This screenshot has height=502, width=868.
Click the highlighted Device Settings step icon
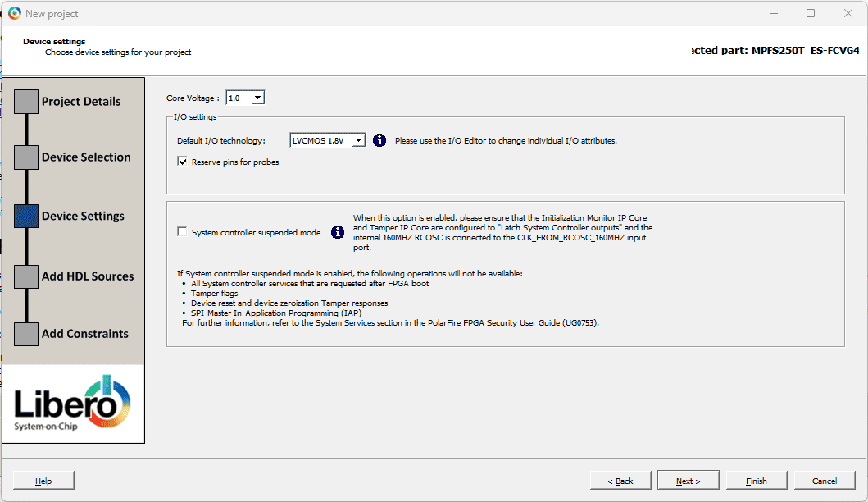click(x=26, y=216)
